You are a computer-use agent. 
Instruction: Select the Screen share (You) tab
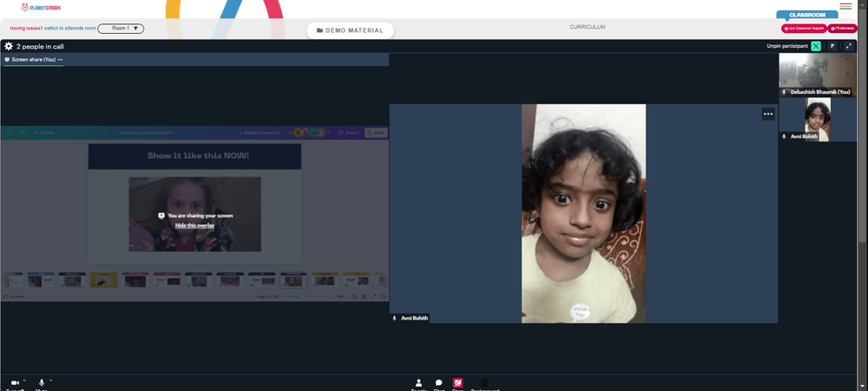tap(33, 59)
